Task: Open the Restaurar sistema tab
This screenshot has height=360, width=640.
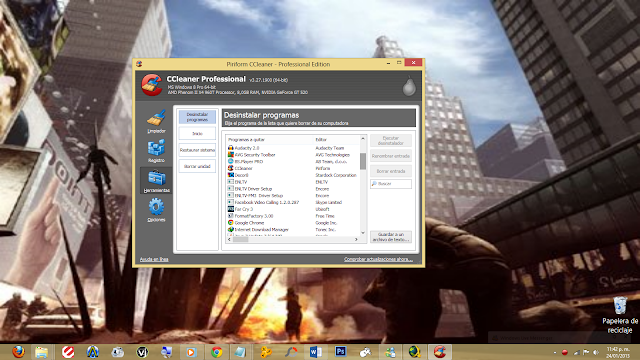Action: pyautogui.click(x=197, y=150)
